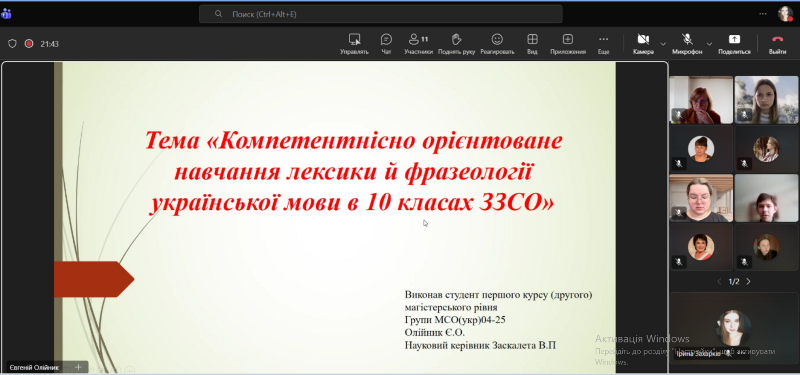This screenshot has width=800, height=375.
Task: Click the slide title beginning 'Тема «Компетентнісно'
Action: 353,172
